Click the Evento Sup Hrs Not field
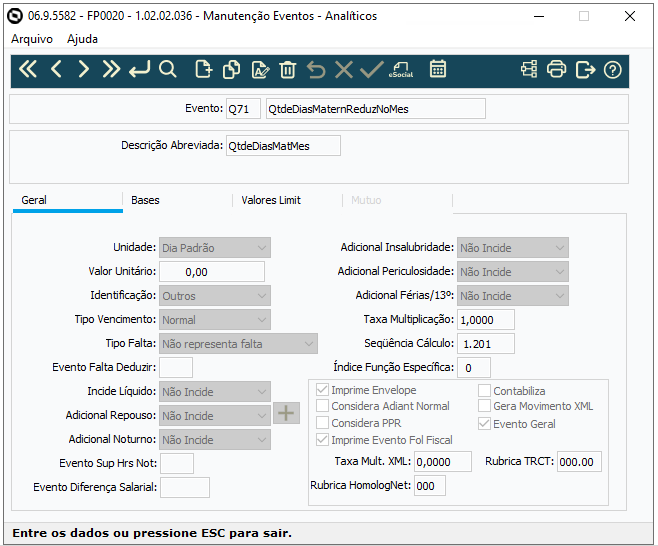This screenshot has height=546, width=658. [x=177, y=463]
